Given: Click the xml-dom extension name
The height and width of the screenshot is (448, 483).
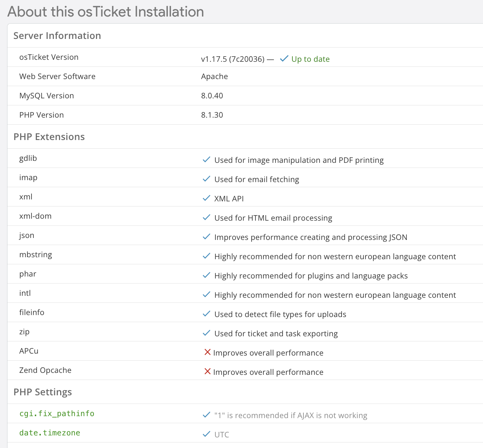Looking at the screenshot, I should pos(35,216).
